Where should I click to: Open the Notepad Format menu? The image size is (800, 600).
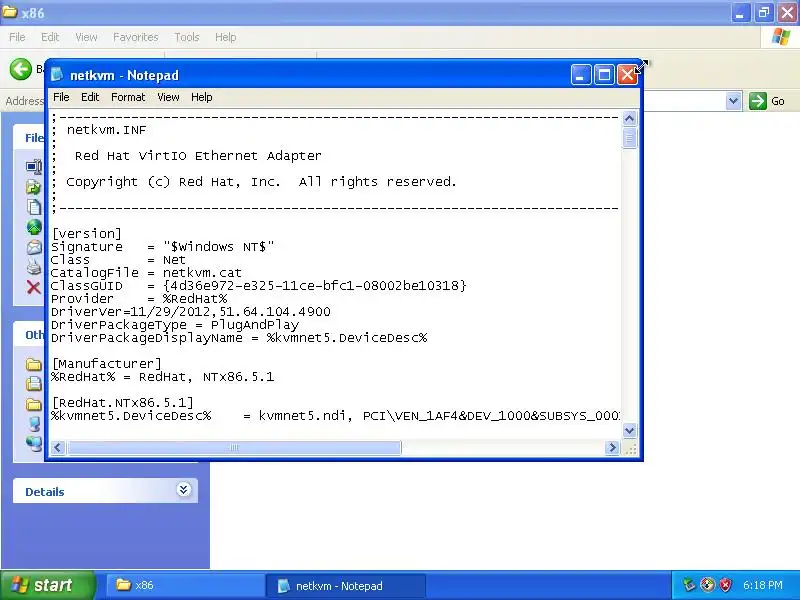(128, 97)
